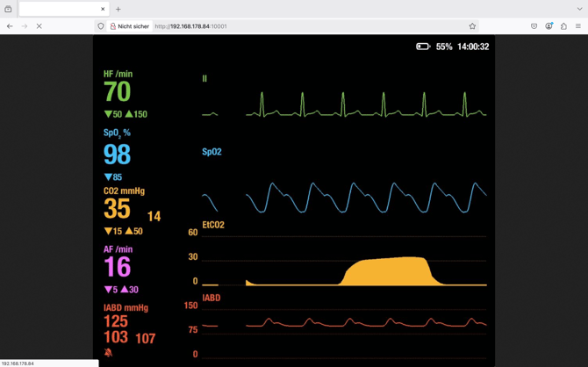The image size is (588, 367).
Task: Close the current browser tab
Action: 103,9
